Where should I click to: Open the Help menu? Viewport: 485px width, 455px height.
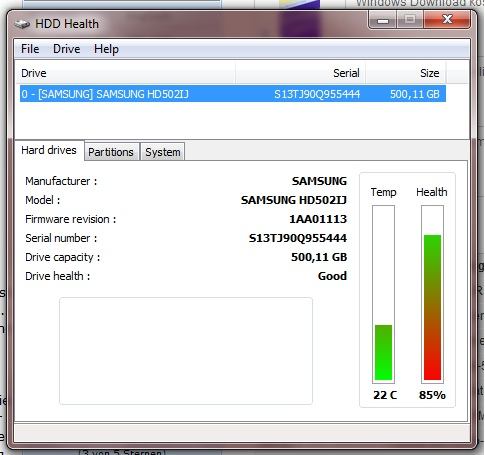coord(106,49)
